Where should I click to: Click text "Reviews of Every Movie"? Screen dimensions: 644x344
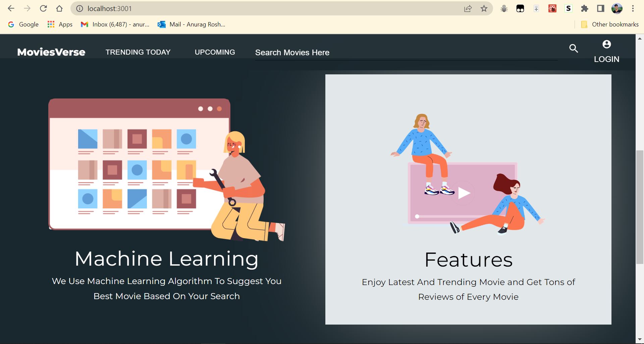pyautogui.click(x=468, y=297)
